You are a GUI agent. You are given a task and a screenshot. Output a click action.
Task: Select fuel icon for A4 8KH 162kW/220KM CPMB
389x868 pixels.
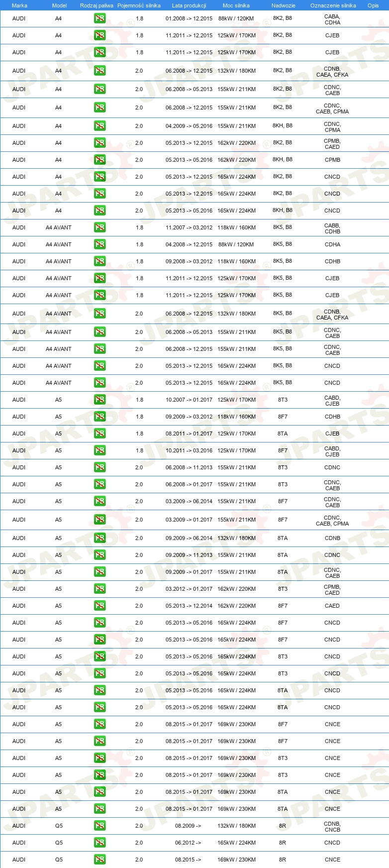coord(99,160)
